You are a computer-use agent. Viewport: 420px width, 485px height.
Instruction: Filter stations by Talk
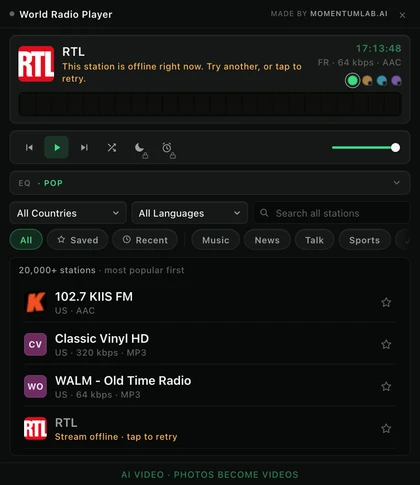click(314, 240)
